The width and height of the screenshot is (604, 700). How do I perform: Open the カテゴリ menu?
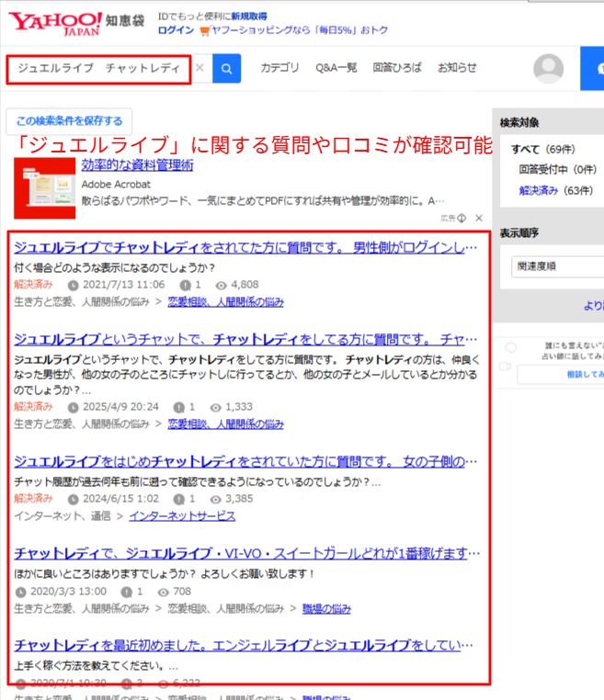[279, 68]
